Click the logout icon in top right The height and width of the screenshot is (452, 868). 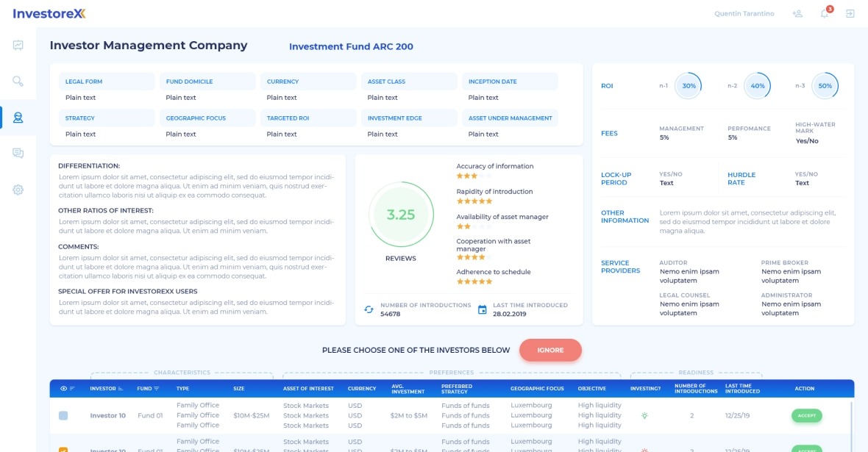pos(850,14)
